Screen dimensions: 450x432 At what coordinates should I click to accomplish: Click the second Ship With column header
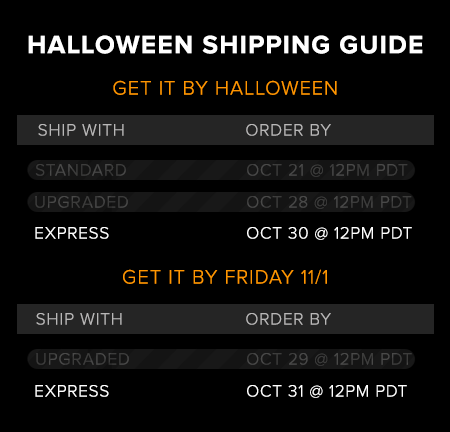tap(79, 319)
